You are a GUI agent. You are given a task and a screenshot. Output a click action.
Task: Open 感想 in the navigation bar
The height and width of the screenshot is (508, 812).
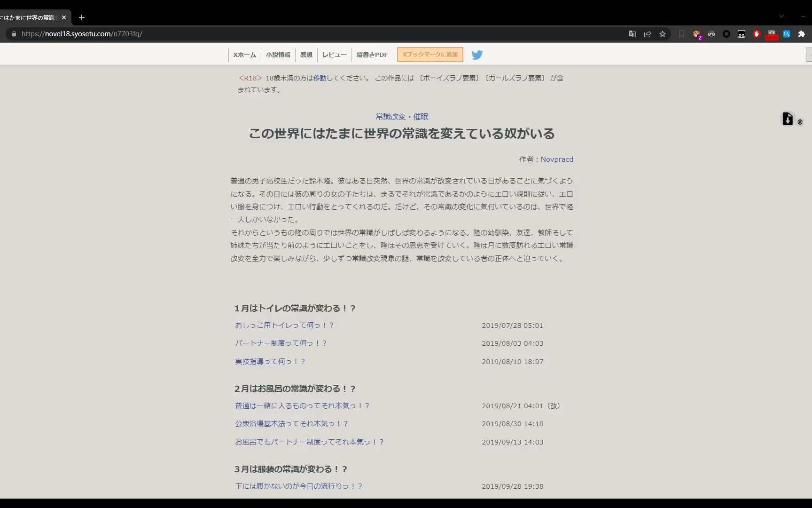[x=306, y=55]
